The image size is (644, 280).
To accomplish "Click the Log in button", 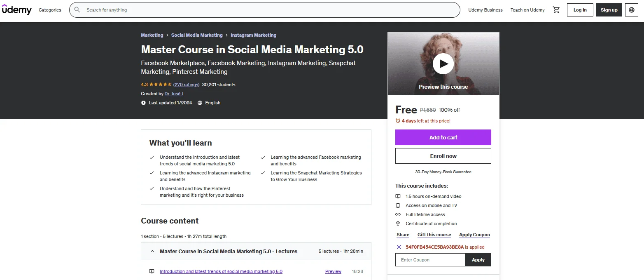I will (580, 10).
